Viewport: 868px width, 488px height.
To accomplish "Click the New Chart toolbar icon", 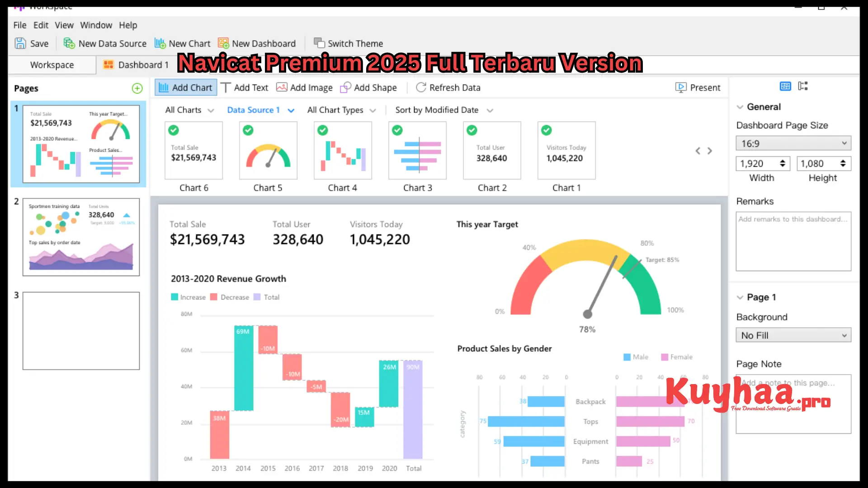I will click(x=160, y=43).
